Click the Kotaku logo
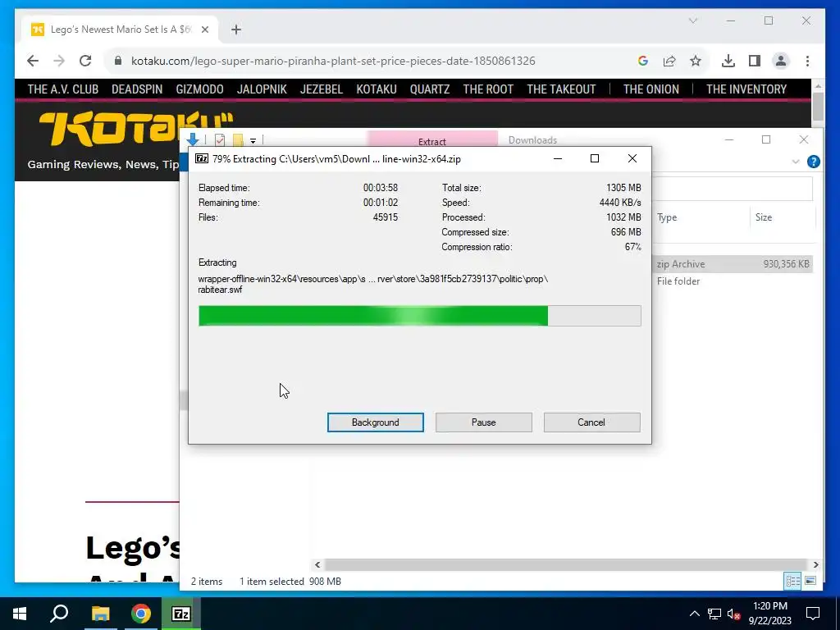Image resolution: width=840 pixels, height=630 pixels. pos(136,129)
